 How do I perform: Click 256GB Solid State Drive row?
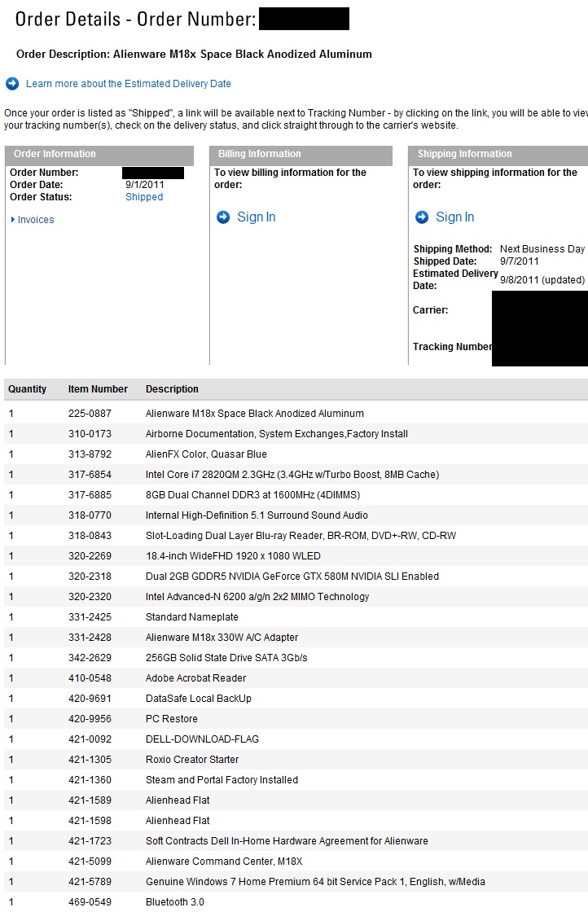coord(296,658)
